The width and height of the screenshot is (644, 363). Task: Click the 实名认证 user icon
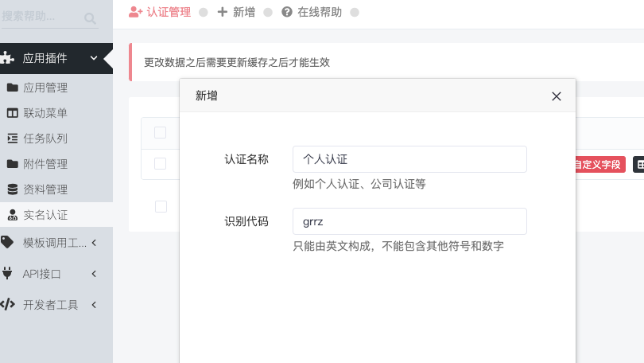(13, 215)
